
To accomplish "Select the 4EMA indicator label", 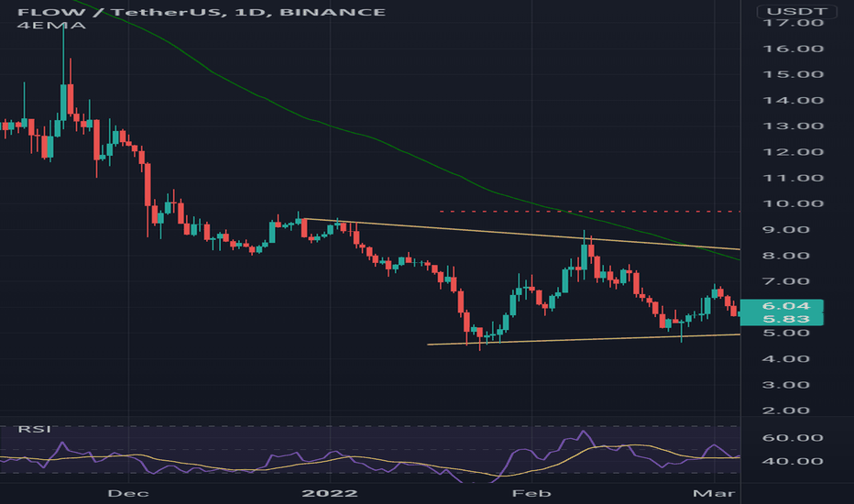I will [x=51, y=25].
